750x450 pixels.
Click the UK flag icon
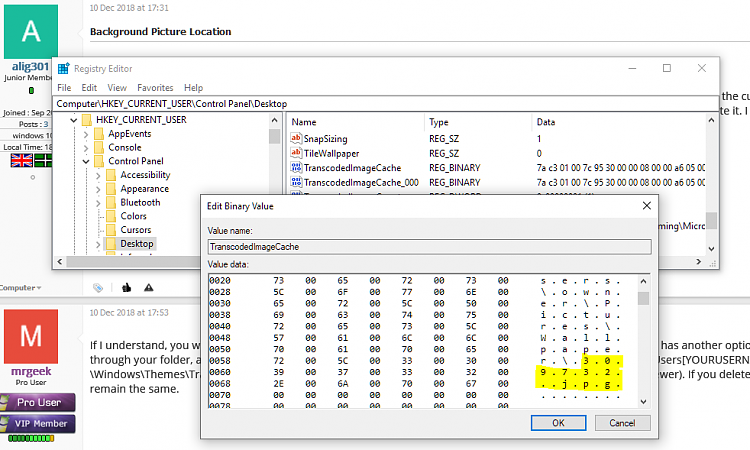pyautogui.click(x=22, y=160)
